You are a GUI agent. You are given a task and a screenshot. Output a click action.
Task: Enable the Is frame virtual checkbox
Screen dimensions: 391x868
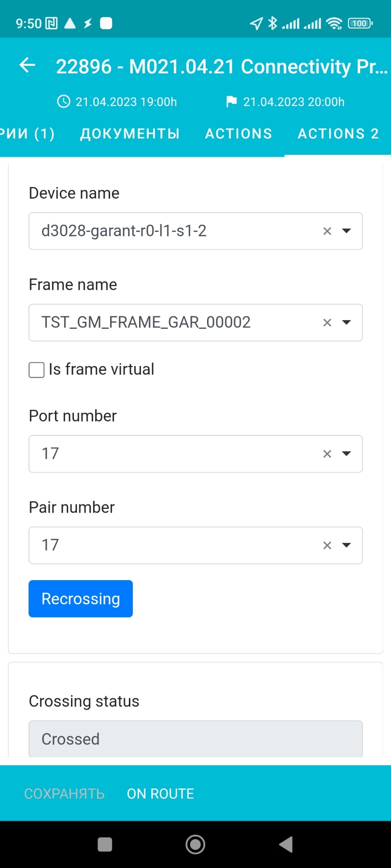37,370
